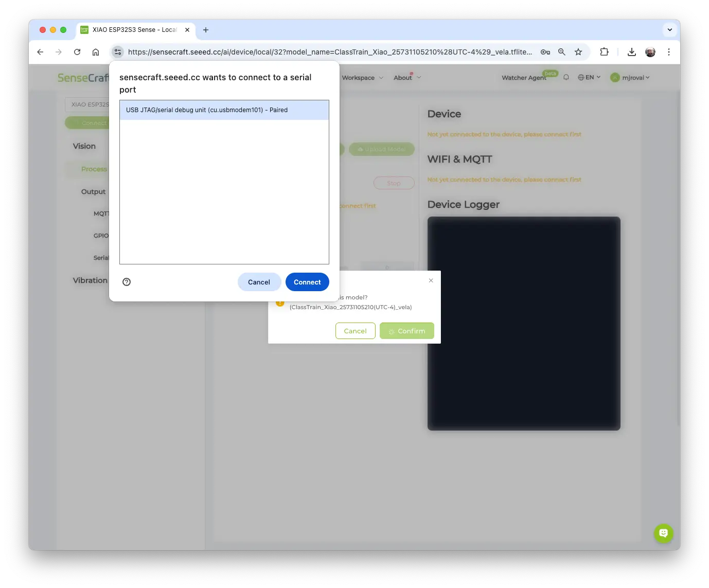Image resolution: width=709 pixels, height=588 pixels.
Task: View site information icon in address bar
Action: click(x=118, y=52)
